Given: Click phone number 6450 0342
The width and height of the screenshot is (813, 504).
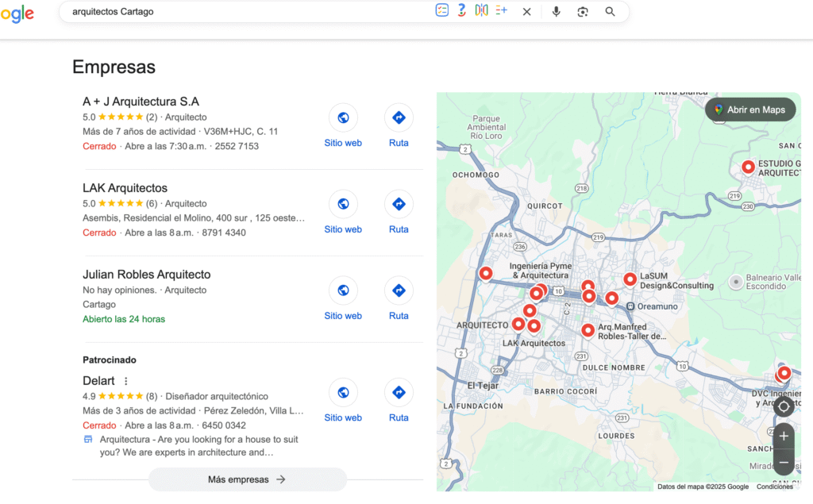Looking at the screenshot, I should coord(224,425).
